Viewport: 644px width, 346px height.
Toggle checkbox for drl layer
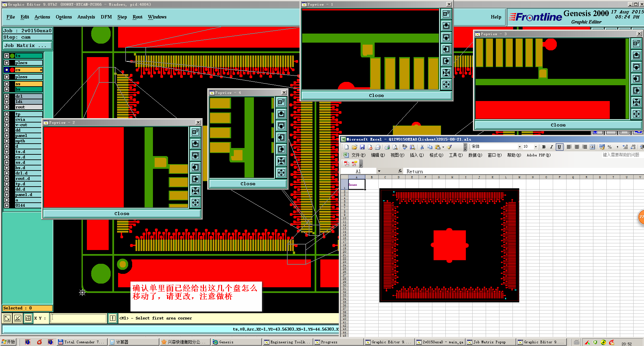pos(7,96)
